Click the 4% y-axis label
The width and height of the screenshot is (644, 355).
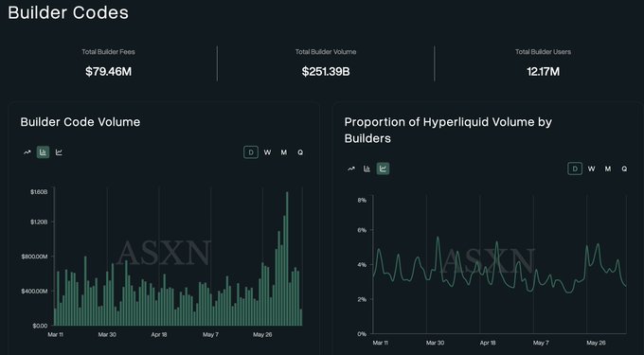(x=362, y=265)
